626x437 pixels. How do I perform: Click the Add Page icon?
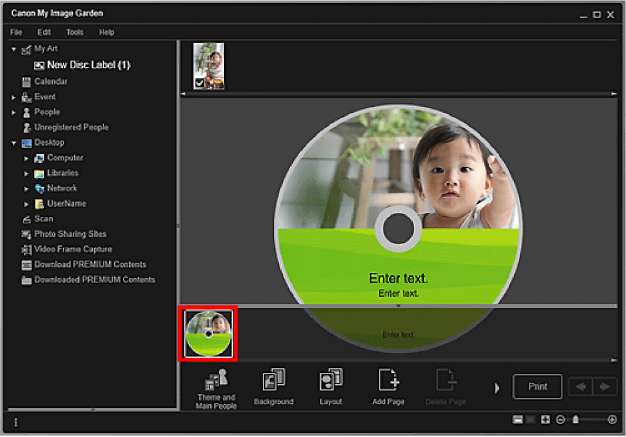(x=389, y=386)
